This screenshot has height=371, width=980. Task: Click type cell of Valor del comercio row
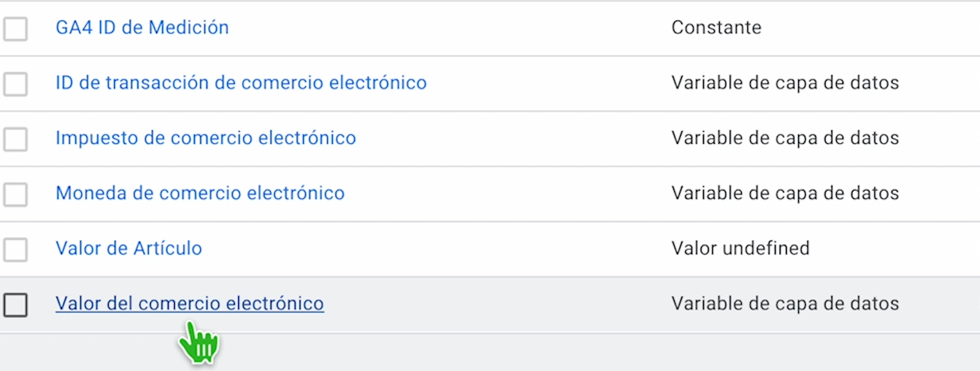[785, 303]
